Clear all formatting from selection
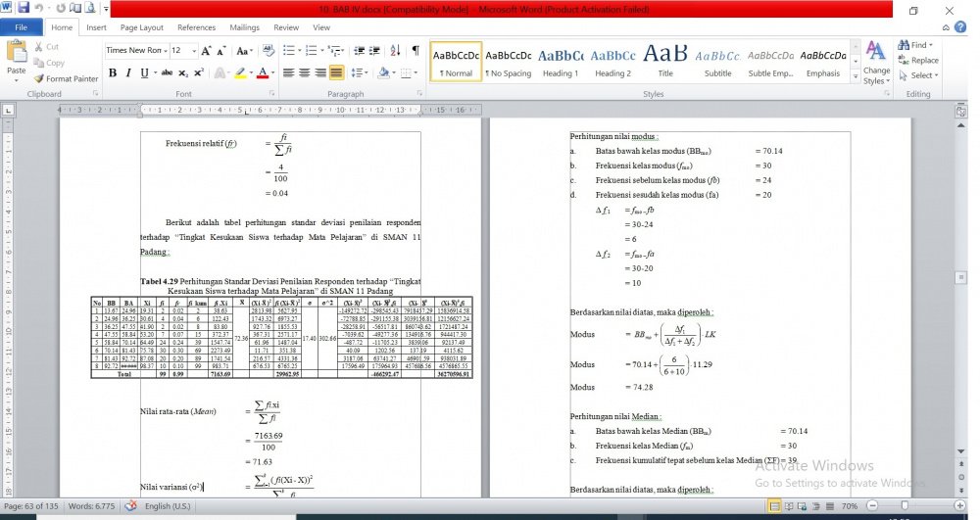Screen dimensions: 980x520 (x=269, y=51)
